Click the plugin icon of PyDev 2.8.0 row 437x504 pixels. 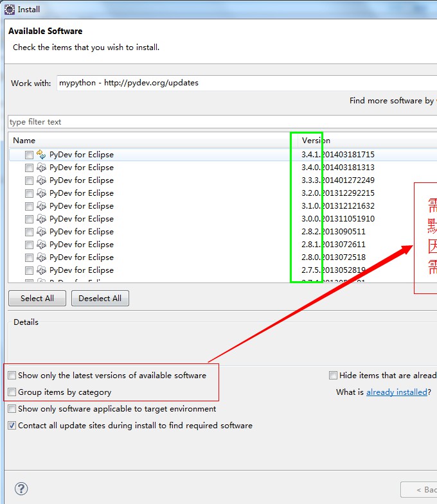tap(41, 257)
